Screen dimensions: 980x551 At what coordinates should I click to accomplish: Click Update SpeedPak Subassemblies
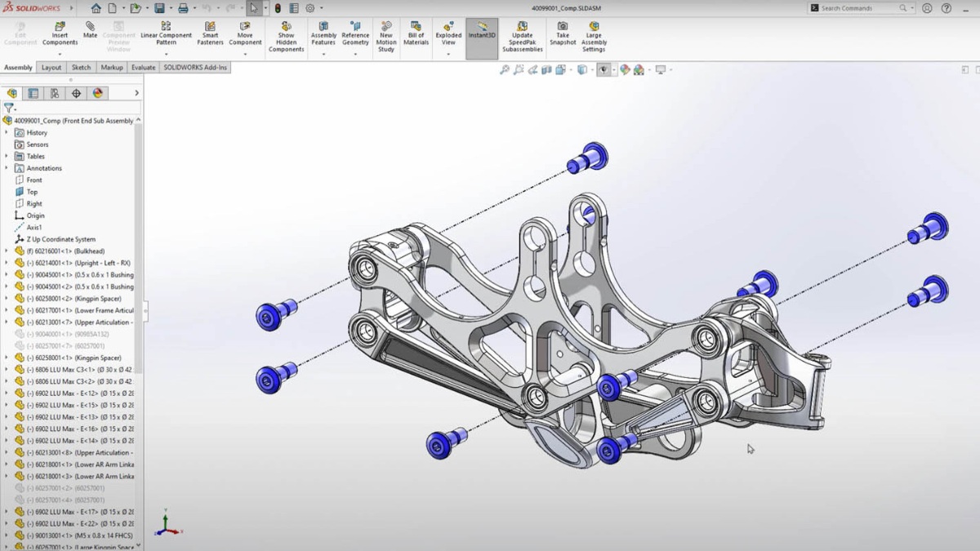(522, 38)
